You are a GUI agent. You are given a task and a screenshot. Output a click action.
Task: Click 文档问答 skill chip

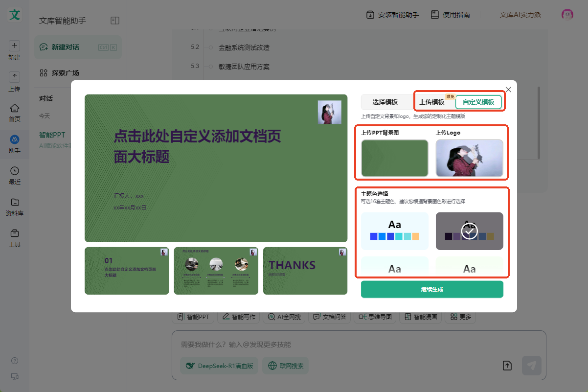coord(330,317)
